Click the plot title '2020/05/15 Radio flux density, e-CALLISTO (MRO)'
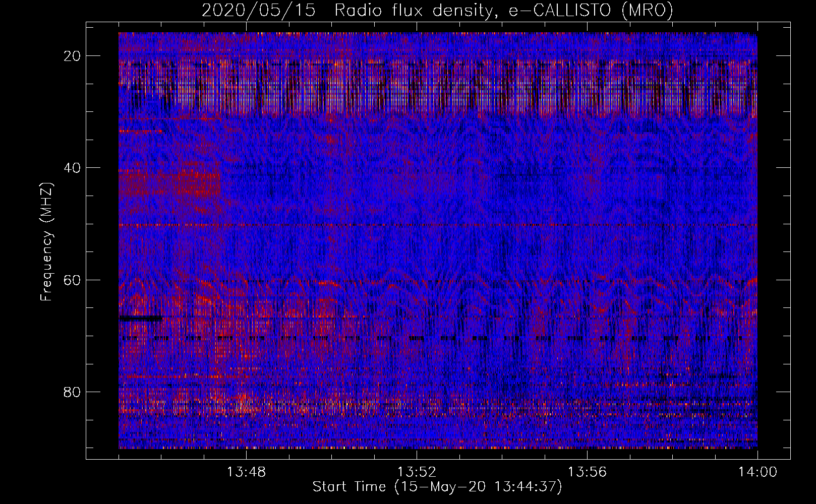 (437, 11)
